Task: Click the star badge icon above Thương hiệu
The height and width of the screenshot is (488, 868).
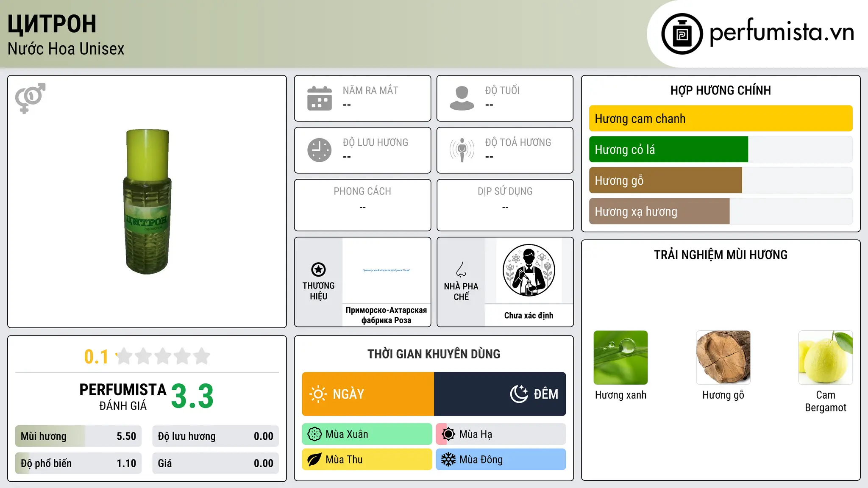Action: tap(318, 269)
